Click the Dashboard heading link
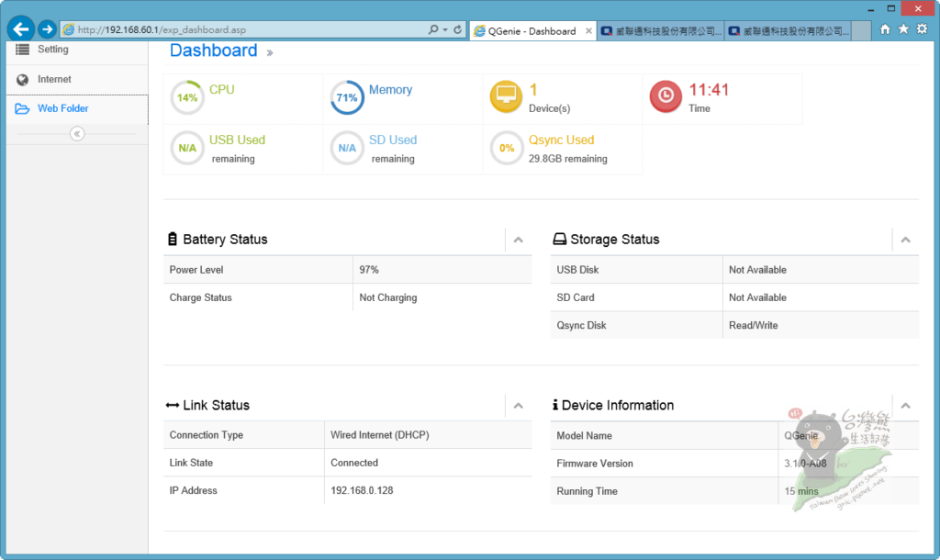Viewport: 940px width, 560px height. (214, 51)
